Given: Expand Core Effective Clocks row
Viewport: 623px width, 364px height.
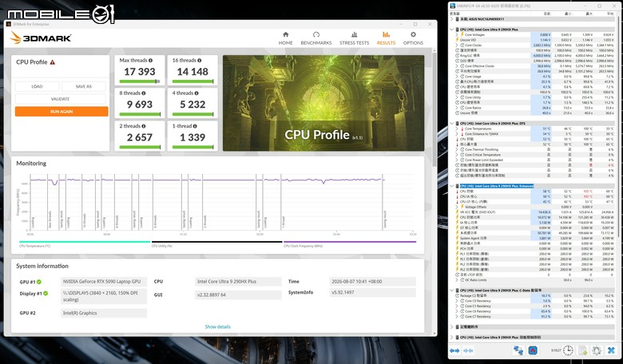Looking at the screenshot, I should click(457, 66).
